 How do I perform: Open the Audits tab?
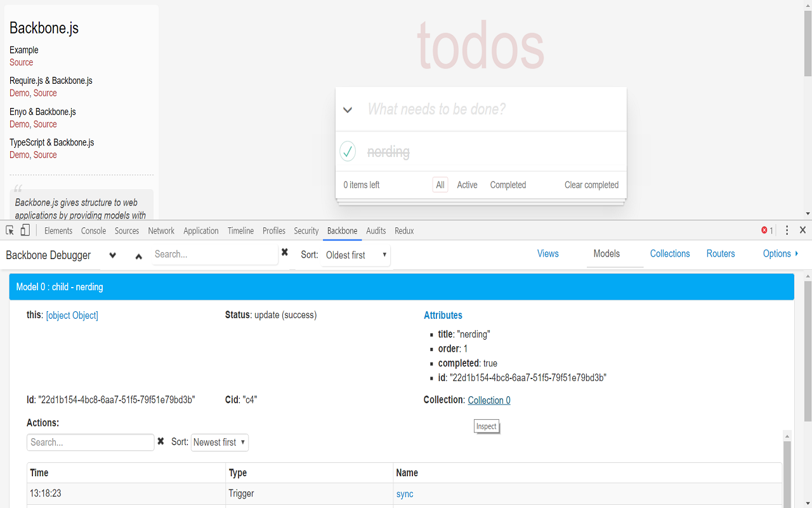[376, 231]
